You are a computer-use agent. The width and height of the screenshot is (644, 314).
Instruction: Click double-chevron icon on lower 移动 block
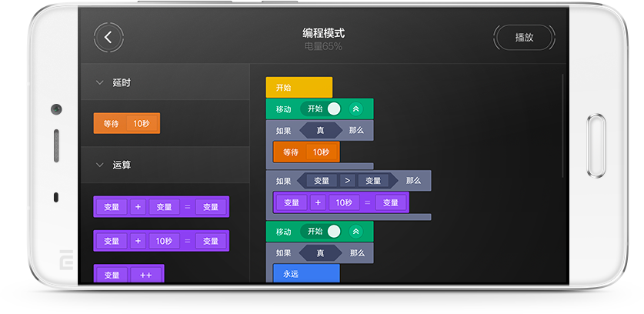click(355, 231)
